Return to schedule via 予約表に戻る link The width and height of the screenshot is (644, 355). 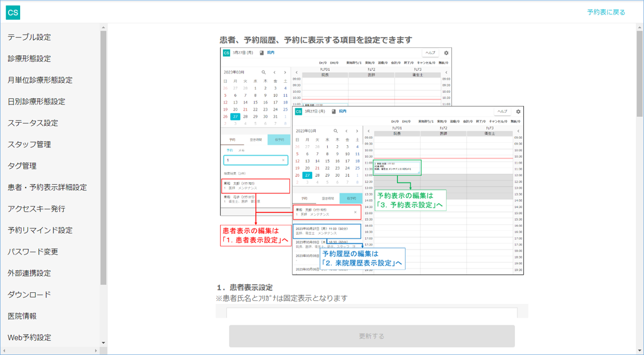point(606,12)
